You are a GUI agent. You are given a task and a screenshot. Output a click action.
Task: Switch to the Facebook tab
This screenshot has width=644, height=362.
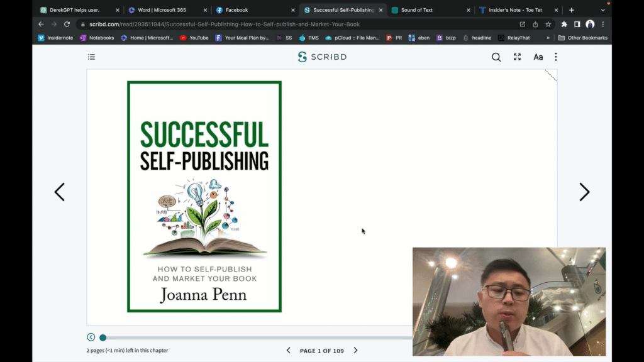point(236,10)
